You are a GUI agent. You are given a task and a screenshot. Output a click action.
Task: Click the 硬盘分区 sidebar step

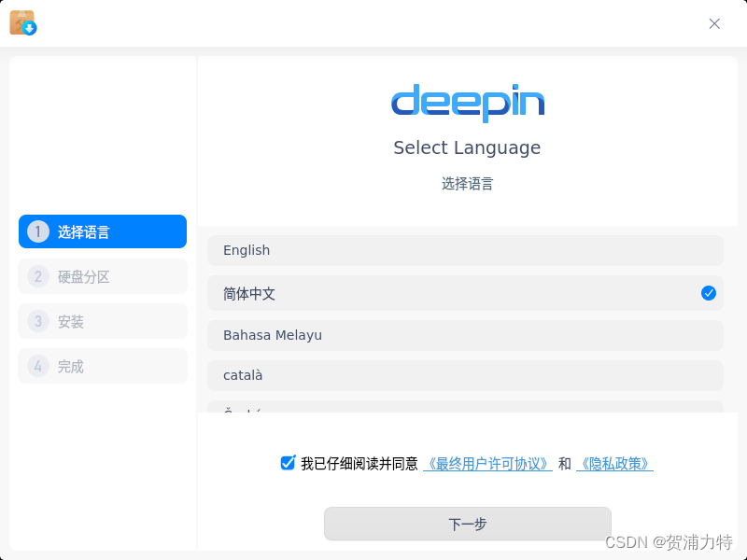(x=102, y=276)
